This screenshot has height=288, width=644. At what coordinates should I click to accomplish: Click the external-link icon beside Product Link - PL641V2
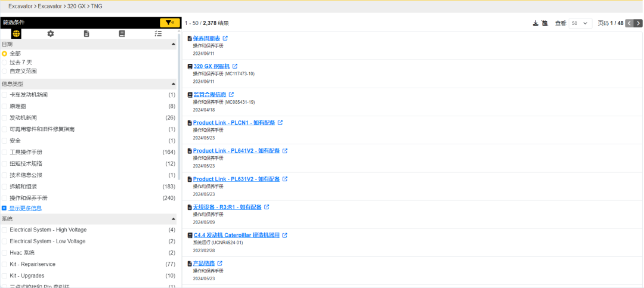point(285,151)
